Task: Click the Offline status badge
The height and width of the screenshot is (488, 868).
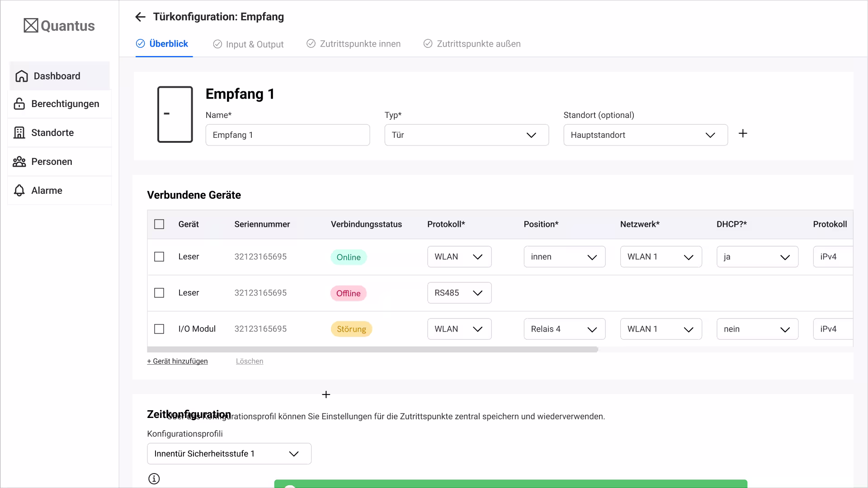Action: 349,293
